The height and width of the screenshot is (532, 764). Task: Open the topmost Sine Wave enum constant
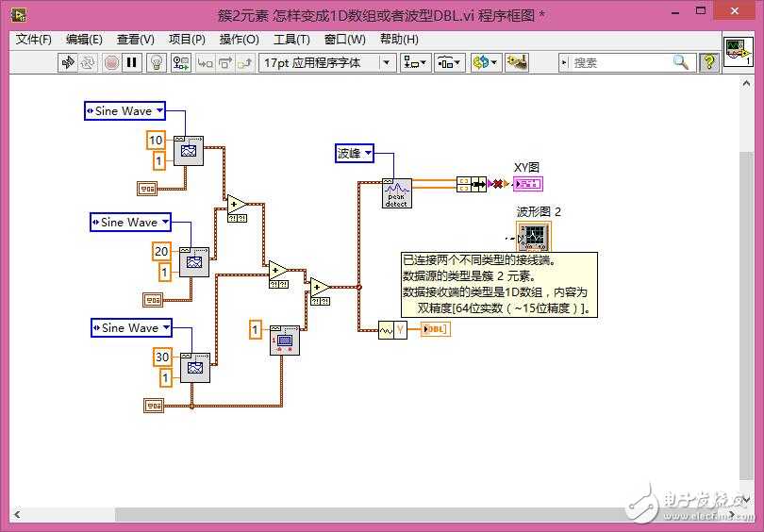125,111
